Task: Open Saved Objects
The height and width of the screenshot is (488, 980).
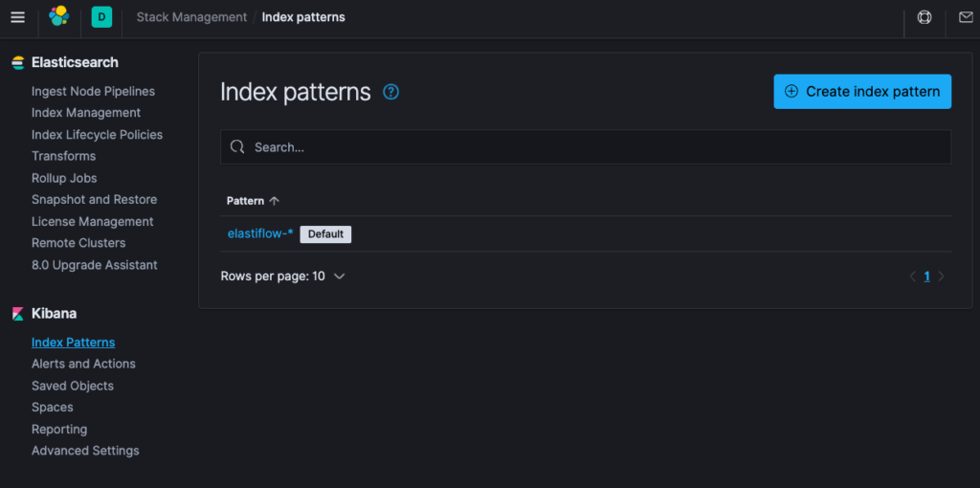Action: (x=73, y=386)
